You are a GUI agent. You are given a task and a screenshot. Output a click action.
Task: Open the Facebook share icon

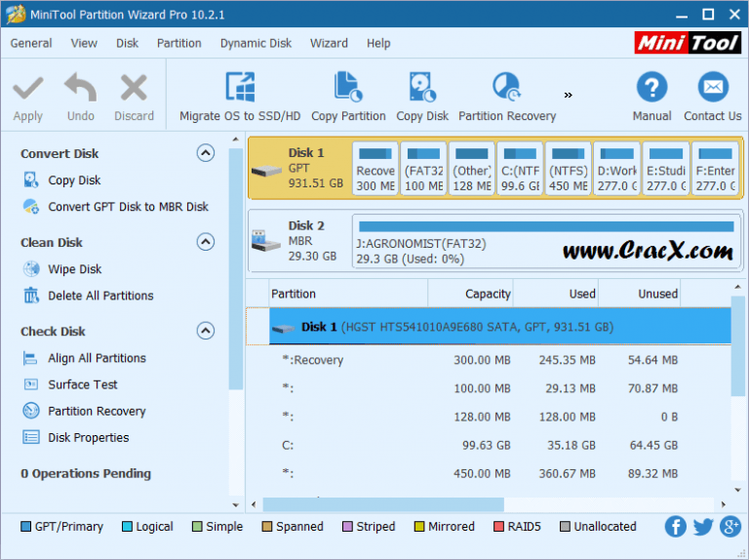pos(676,527)
